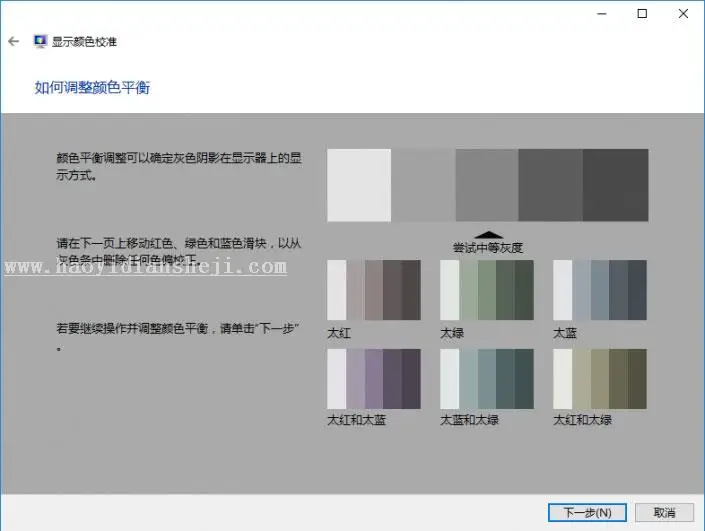
Task: Click the Display Color Calibration monitor icon
Action: pyautogui.click(x=40, y=41)
